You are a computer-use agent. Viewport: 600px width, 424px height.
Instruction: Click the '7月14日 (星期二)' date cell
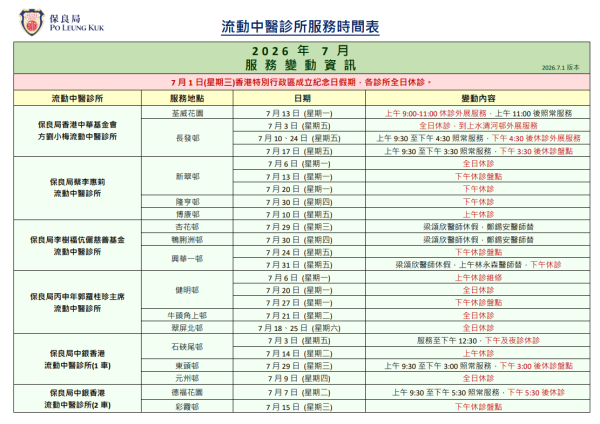click(299, 353)
